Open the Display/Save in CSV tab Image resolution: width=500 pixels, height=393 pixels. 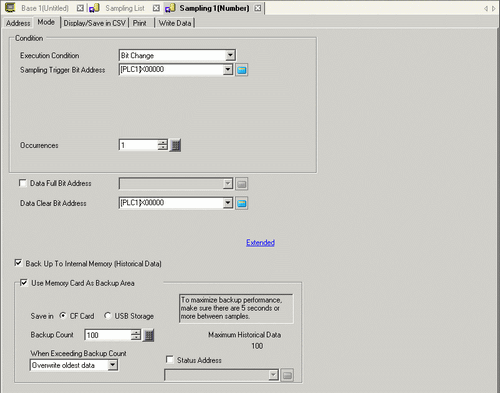95,23
